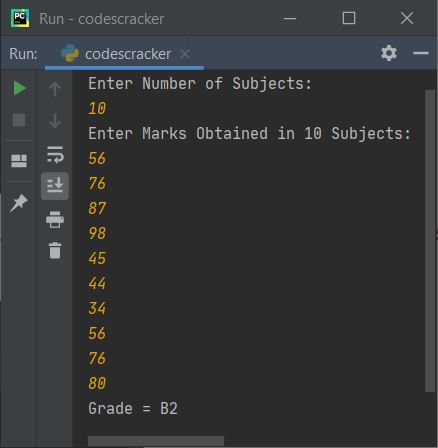
Task: Close the codescracker run tab
Action: tap(185, 54)
